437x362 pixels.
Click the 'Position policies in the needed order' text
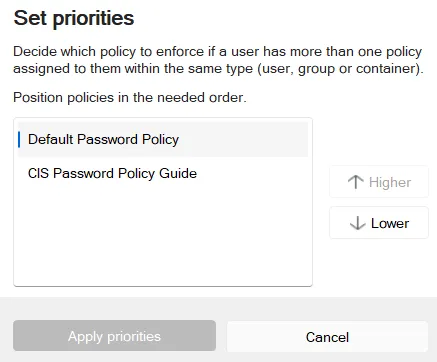pyautogui.click(x=130, y=97)
